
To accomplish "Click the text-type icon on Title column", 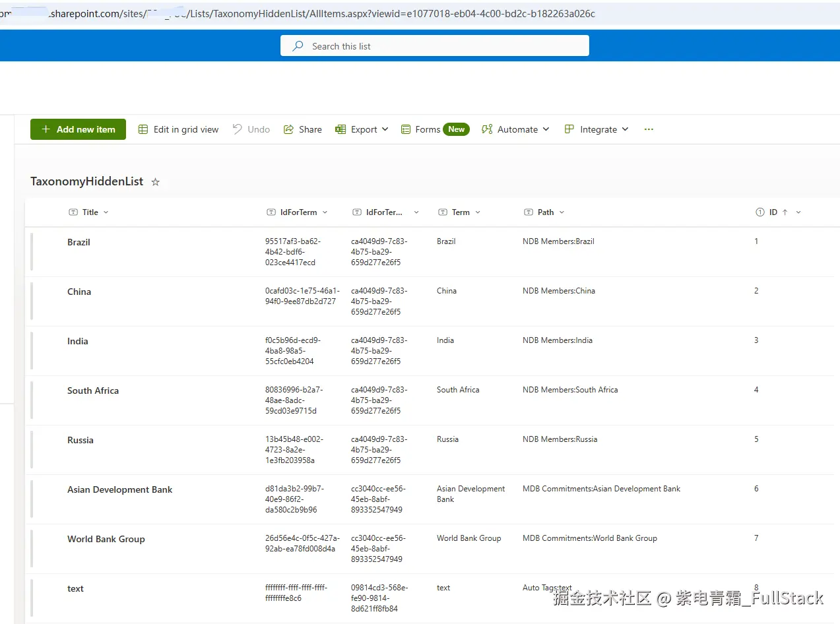I will (x=73, y=212).
